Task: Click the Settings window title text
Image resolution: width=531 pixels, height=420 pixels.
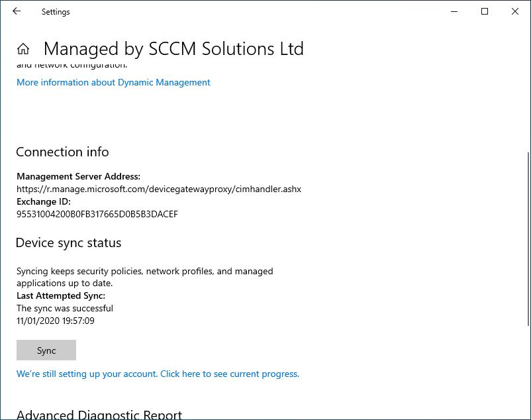Action: pyautogui.click(x=55, y=11)
